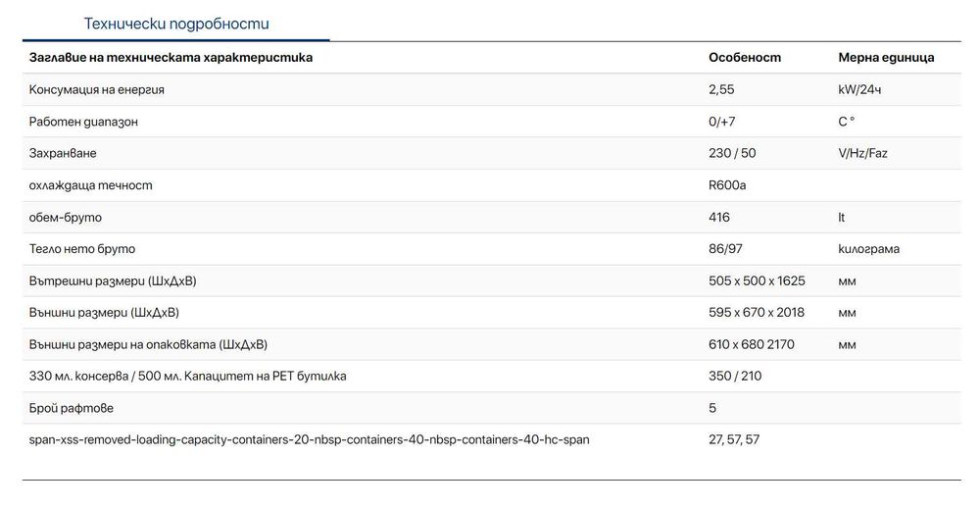Click the Заглавие на техническата характеристика header
Viewport: 980px width, 508px height.
pyautogui.click(x=171, y=58)
